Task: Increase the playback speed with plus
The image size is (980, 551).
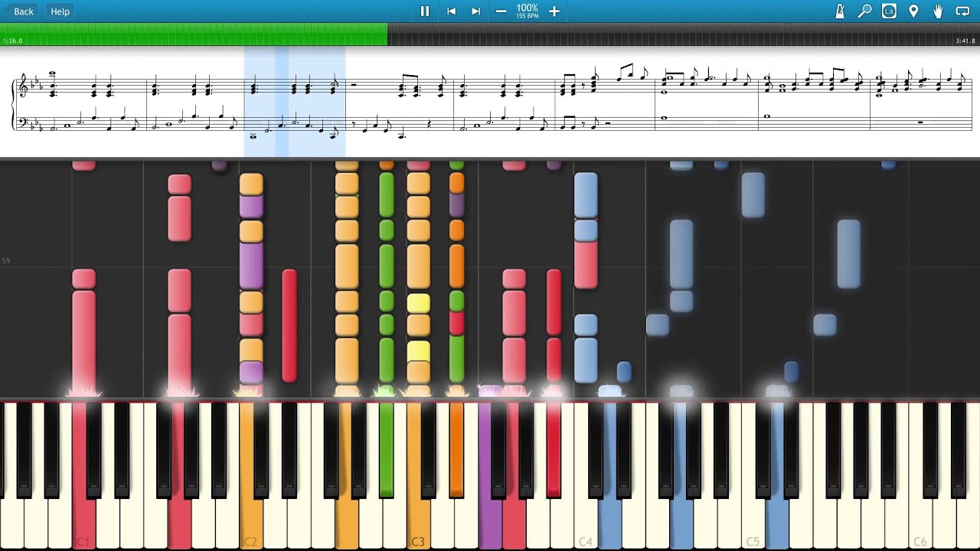Action: pos(554,11)
